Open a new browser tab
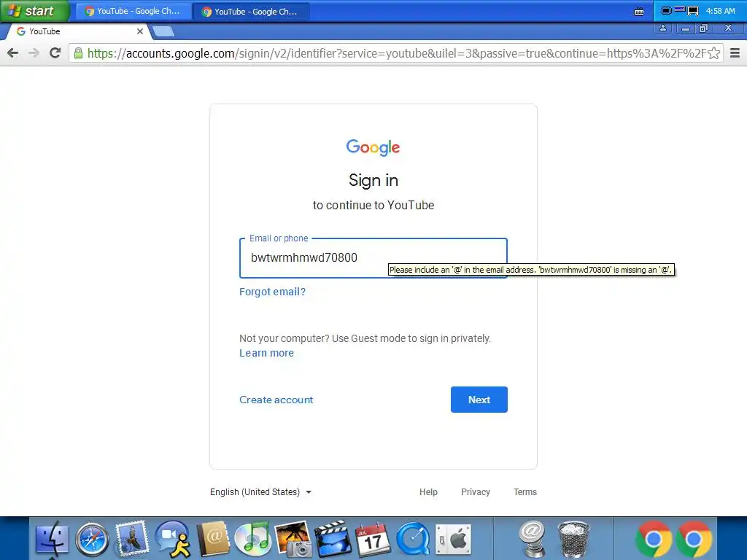Image resolution: width=747 pixels, height=560 pixels. coord(163,31)
